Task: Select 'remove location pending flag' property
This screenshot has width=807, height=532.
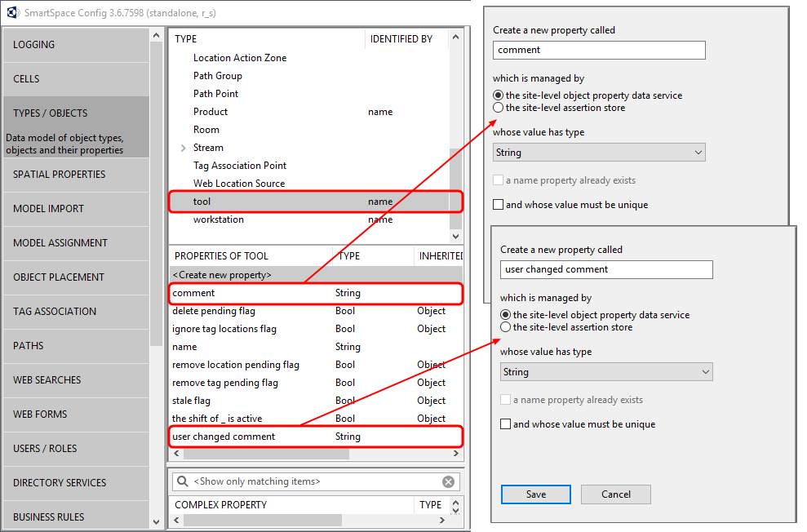Action: coord(316,365)
